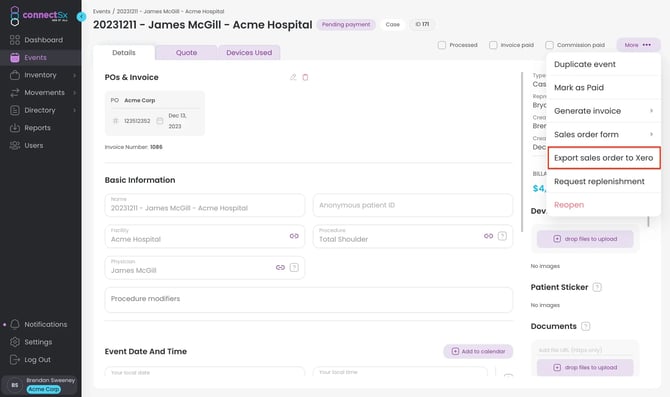This screenshot has height=397, width=670.
Task: Click the Inventory bag icon
Action: pyautogui.click(x=15, y=75)
